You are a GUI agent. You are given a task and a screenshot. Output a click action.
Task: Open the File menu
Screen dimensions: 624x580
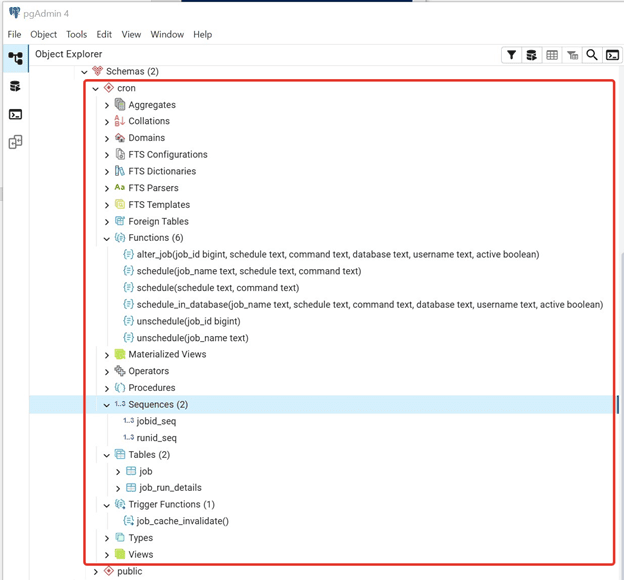pos(14,34)
